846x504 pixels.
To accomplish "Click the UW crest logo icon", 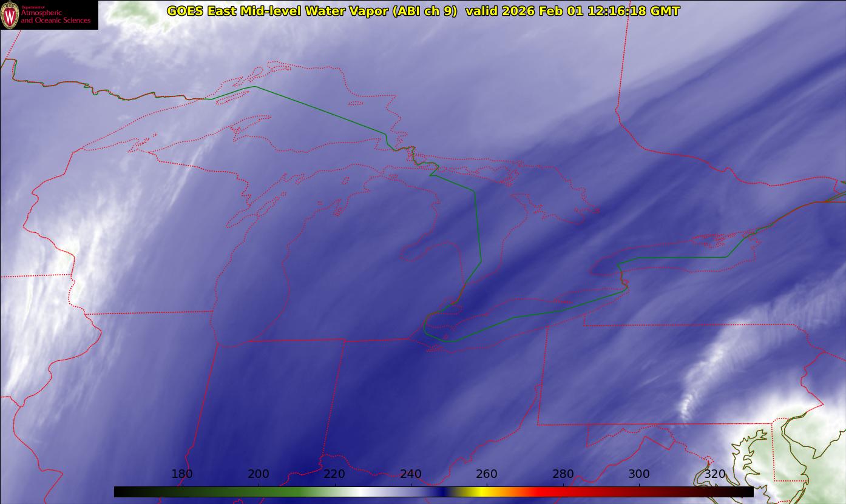I will point(10,15).
